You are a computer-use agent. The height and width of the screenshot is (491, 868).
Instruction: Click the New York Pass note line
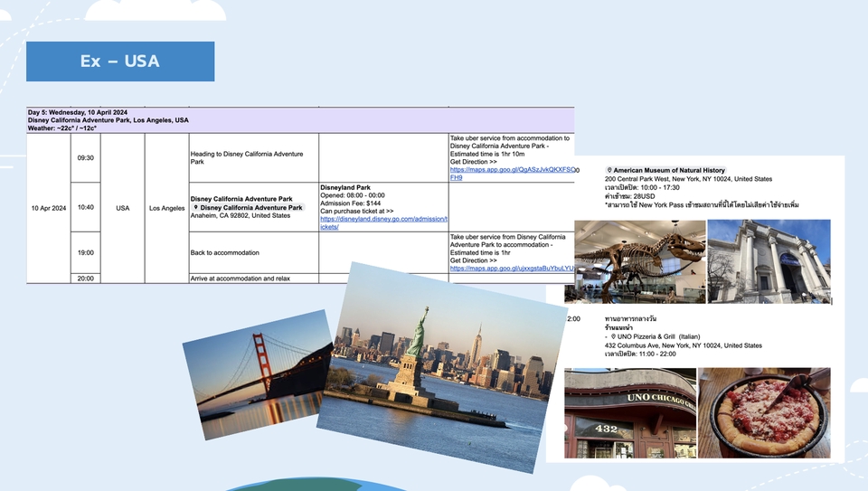(702, 205)
